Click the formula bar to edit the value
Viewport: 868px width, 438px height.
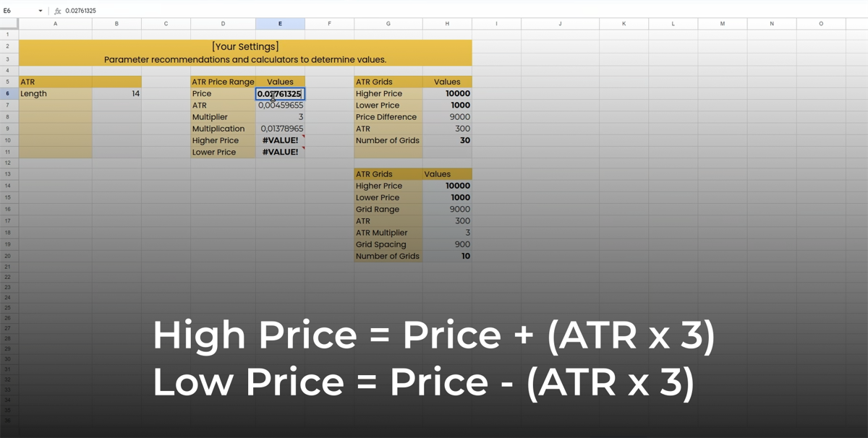click(x=145, y=10)
